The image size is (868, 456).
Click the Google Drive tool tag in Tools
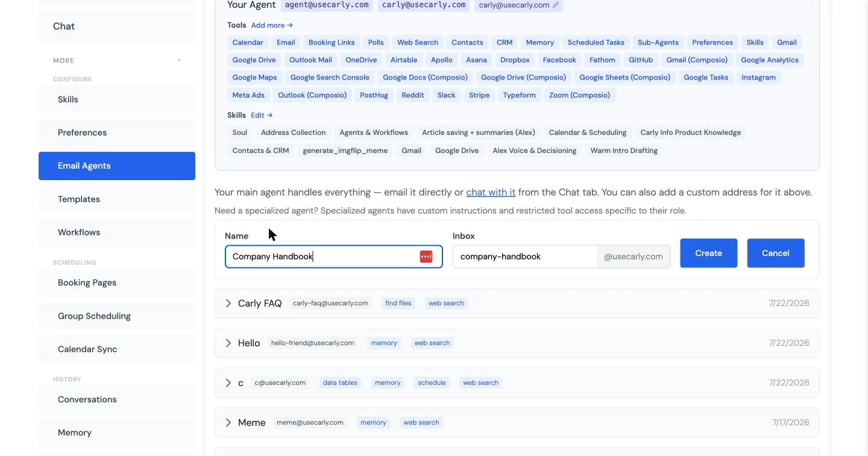click(254, 60)
